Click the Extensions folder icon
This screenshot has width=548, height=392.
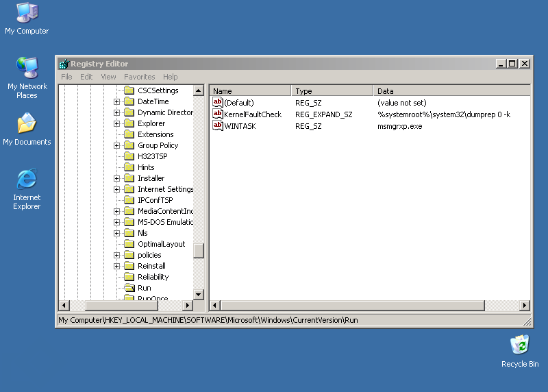coord(129,134)
